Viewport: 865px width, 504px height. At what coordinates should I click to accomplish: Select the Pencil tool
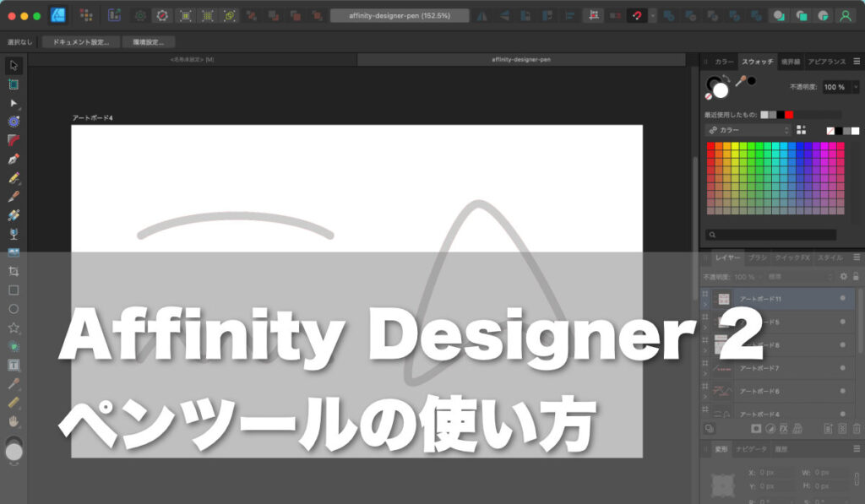14,178
